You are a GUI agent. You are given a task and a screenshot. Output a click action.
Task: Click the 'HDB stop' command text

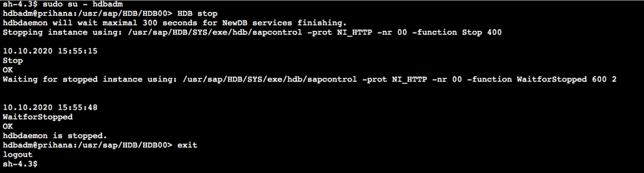(x=197, y=14)
